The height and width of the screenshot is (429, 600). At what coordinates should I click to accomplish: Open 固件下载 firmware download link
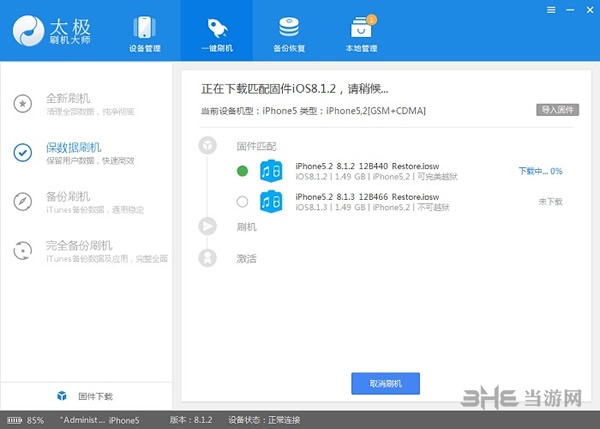[96, 396]
